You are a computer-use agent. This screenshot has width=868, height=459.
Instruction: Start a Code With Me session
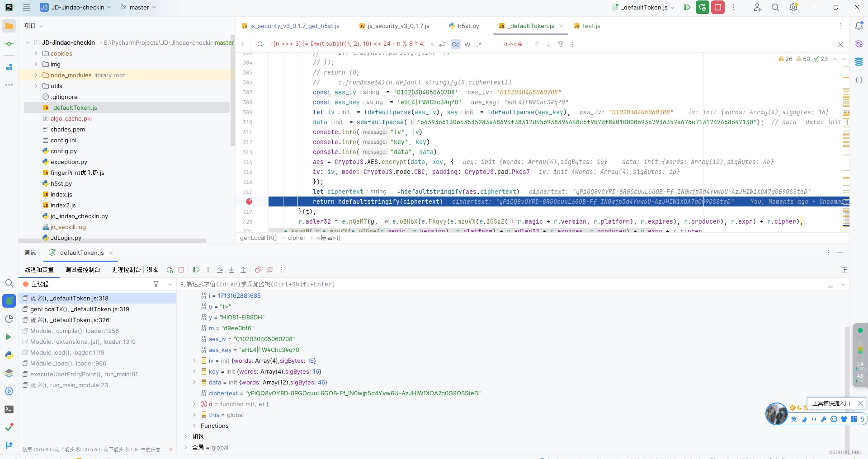757,7
